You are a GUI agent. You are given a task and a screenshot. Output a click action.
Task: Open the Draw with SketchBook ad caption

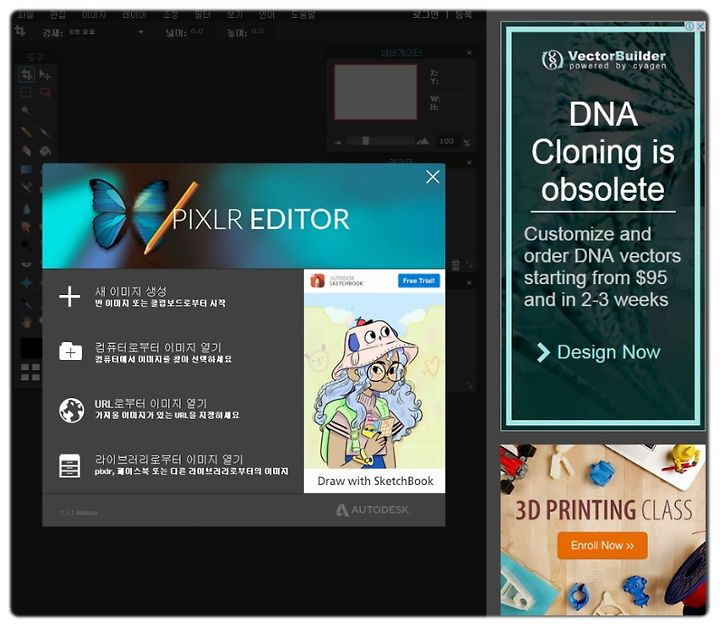(x=375, y=481)
